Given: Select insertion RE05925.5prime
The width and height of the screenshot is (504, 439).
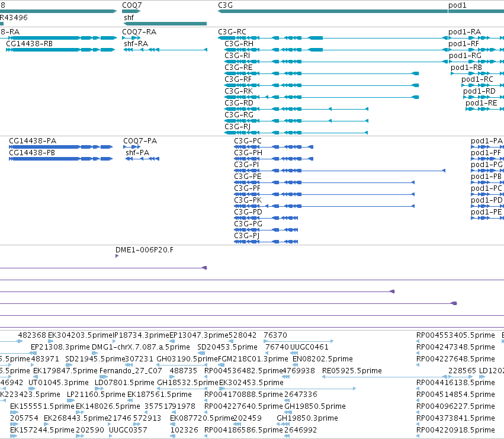Looking at the screenshot, I should pos(352,371).
